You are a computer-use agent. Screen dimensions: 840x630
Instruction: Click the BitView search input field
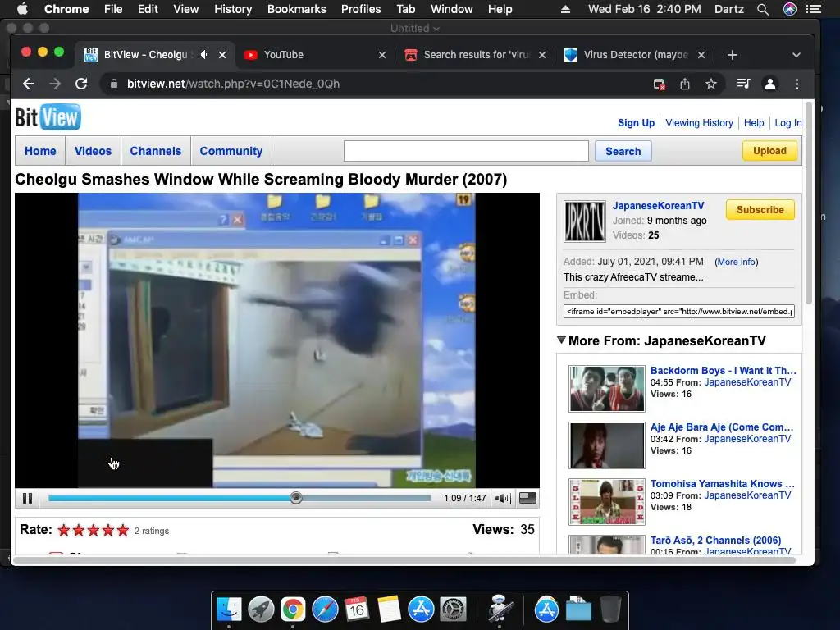(x=466, y=151)
